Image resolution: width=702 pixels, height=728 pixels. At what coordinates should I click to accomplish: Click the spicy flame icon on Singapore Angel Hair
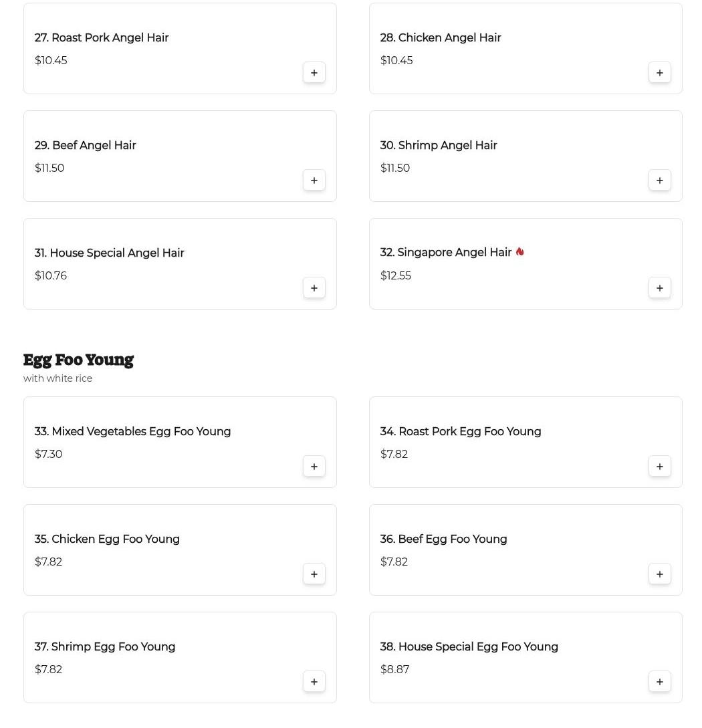click(x=519, y=252)
